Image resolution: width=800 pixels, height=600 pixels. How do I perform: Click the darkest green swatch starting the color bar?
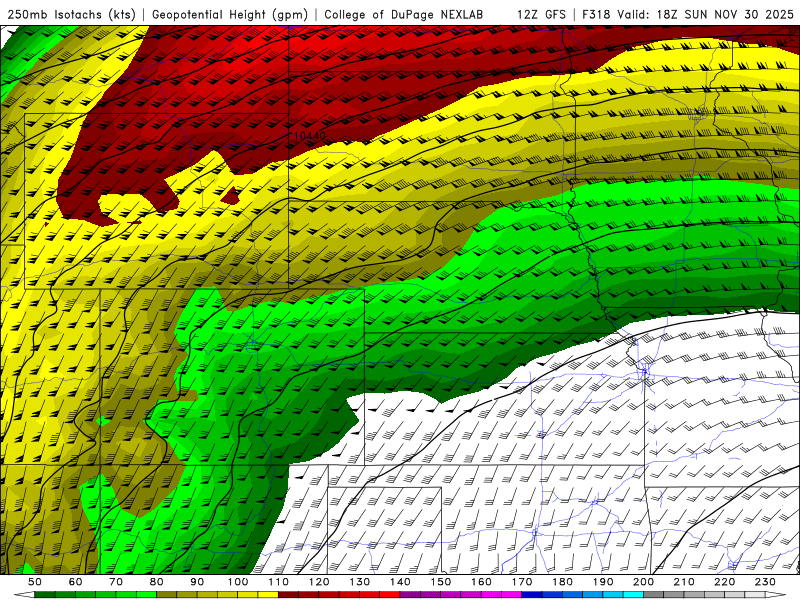click(45, 595)
